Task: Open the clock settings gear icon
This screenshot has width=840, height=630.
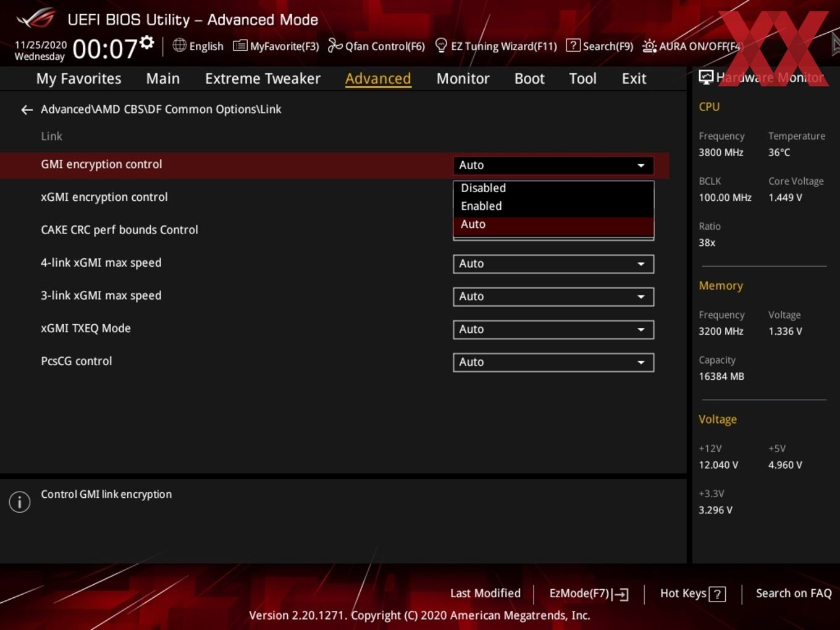Action: pyautogui.click(x=147, y=42)
